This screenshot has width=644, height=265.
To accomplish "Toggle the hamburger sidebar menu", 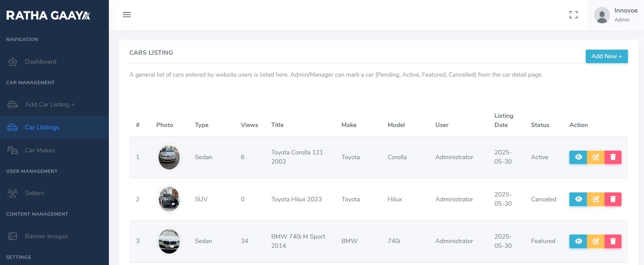I will coord(127,15).
